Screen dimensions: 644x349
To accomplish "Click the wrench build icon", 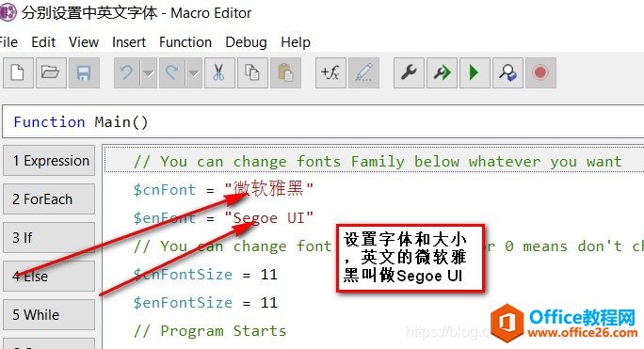I will click(x=409, y=73).
